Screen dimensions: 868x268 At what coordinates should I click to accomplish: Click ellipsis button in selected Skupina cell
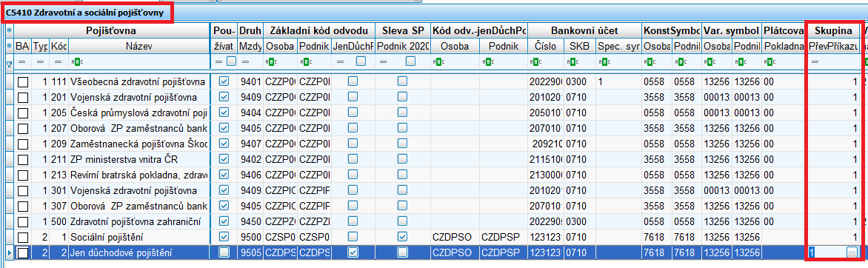click(x=852, y=252)
